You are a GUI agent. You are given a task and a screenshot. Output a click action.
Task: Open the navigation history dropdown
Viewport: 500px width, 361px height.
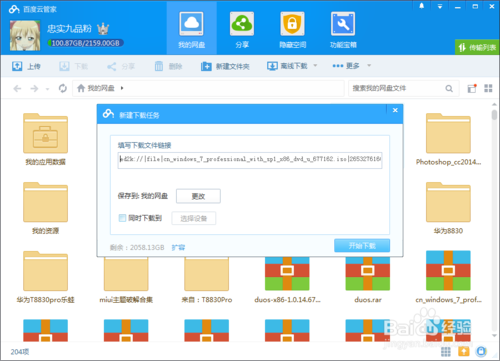coord(47,89)
